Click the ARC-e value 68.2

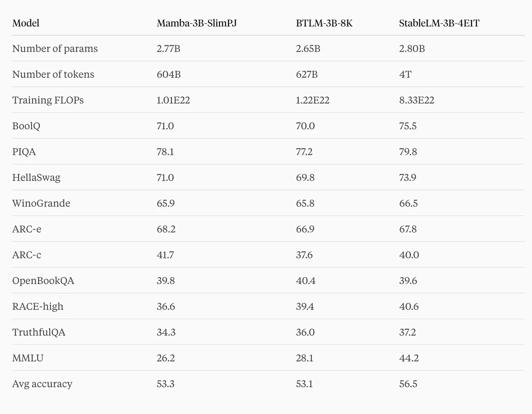[166, 229]
